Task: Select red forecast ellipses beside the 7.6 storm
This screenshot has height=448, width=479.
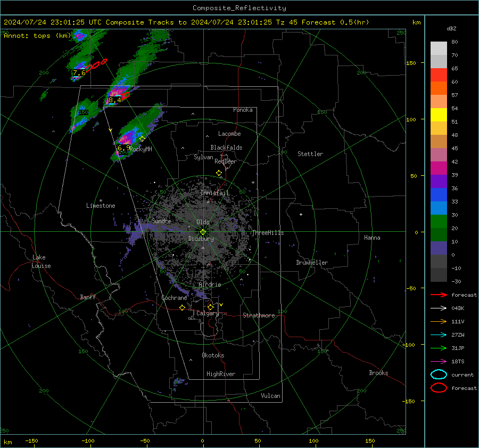Action: coord(96,65)
